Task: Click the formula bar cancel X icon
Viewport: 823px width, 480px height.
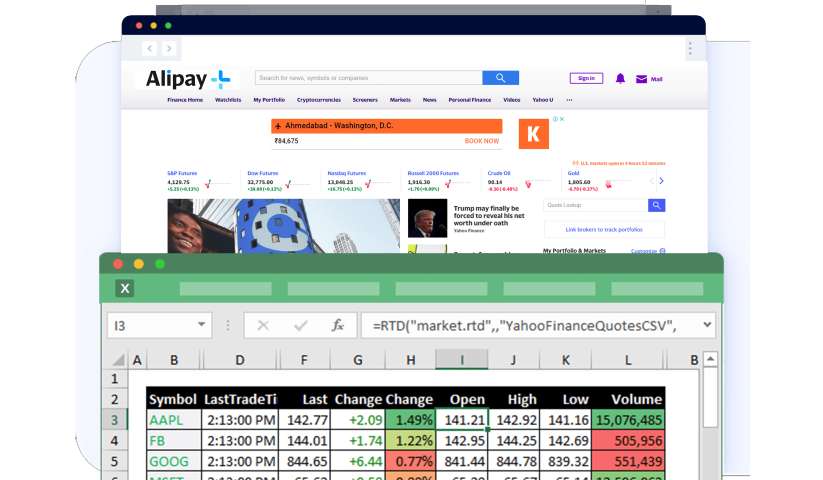Action: pos(263,326)
